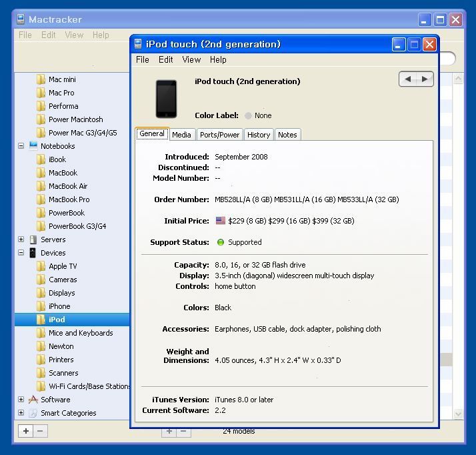Expand the Servers tree branch
476x455 pixels.
21,240
